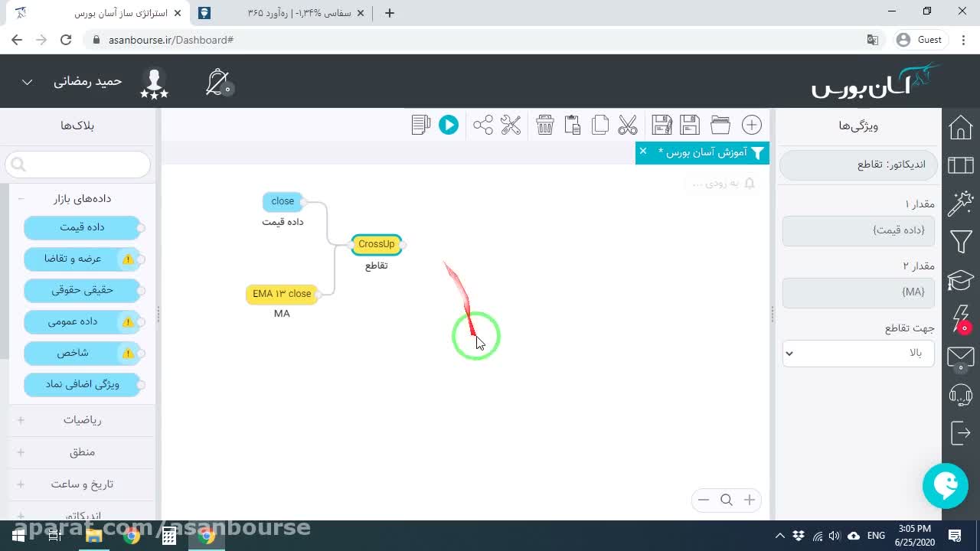Click the translate page icon
The image size is (980, 551).
(x=873, y=40)
